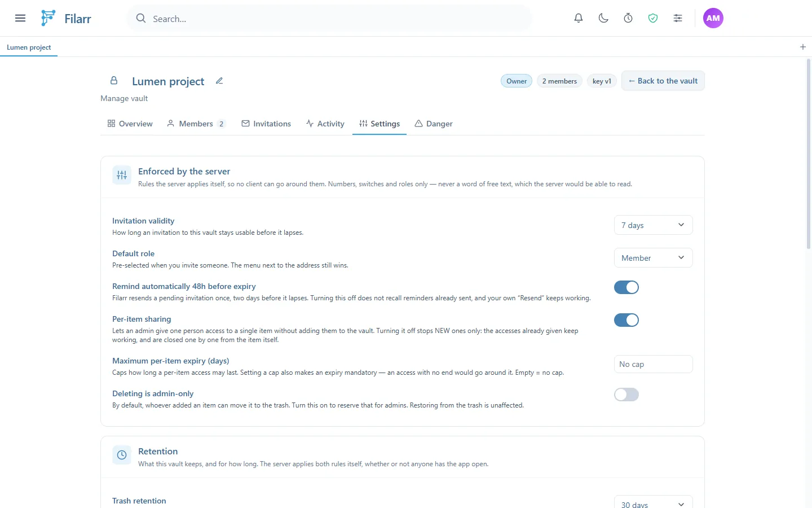Click the Trash retention label
The height and width of the screenshot is (508, 812).
pyautogui.click(x=139, y=501)
